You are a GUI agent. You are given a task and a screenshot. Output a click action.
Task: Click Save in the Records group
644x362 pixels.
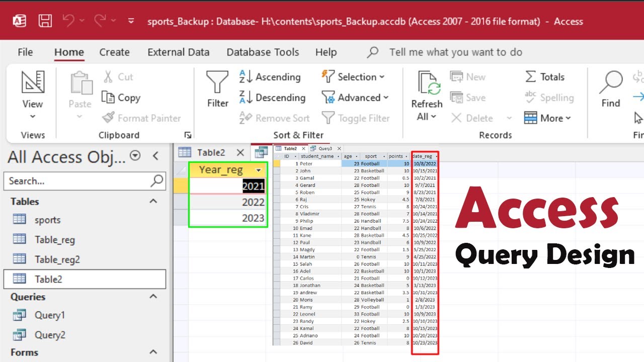coord(468,98)
